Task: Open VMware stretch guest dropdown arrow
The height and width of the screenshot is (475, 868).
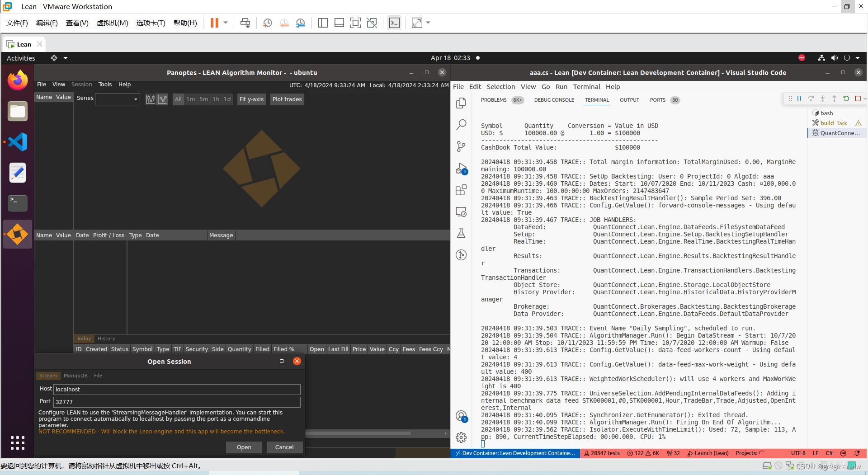Action: point(428,23)
